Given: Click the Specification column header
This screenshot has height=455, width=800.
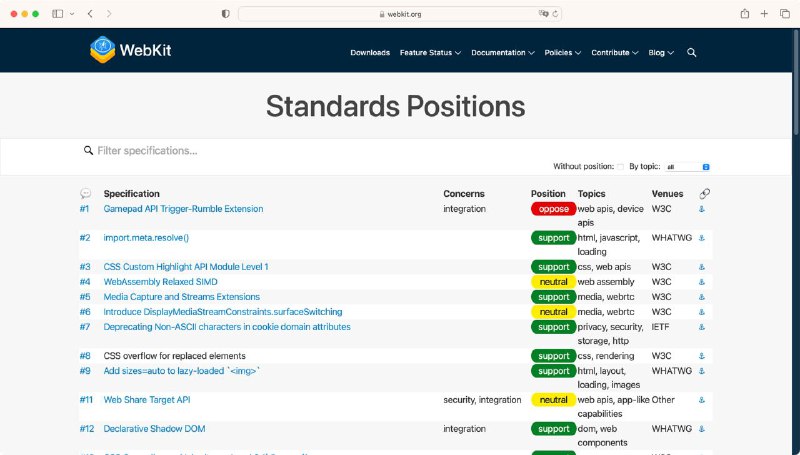Looking at the screenshot, I should pos(132,194).
